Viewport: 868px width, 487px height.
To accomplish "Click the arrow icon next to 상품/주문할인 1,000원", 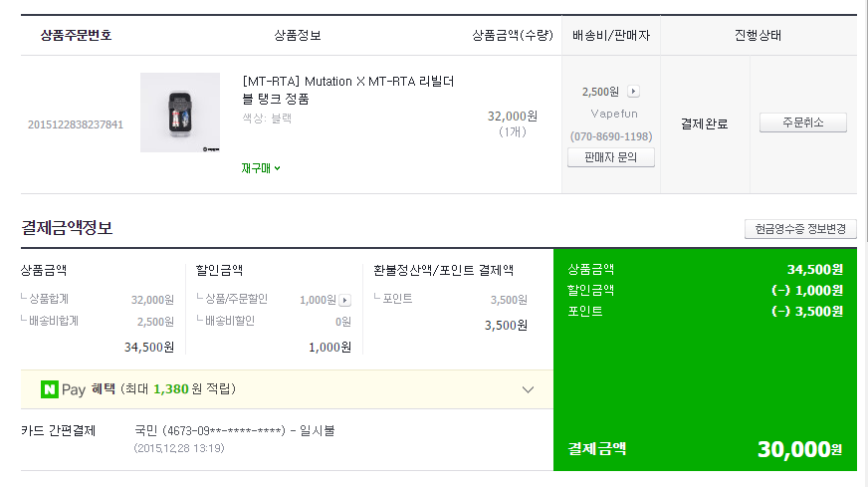I will coord(345,300).
